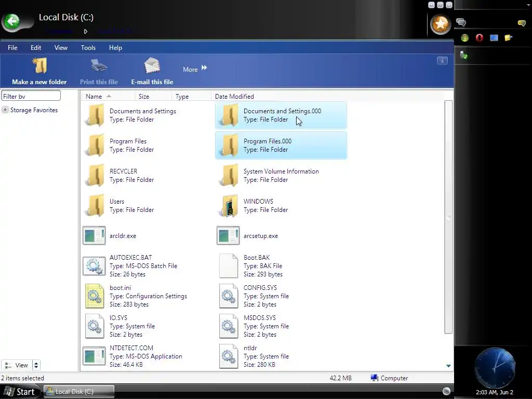Click the Documents and Settings.000 folder name

282,111
